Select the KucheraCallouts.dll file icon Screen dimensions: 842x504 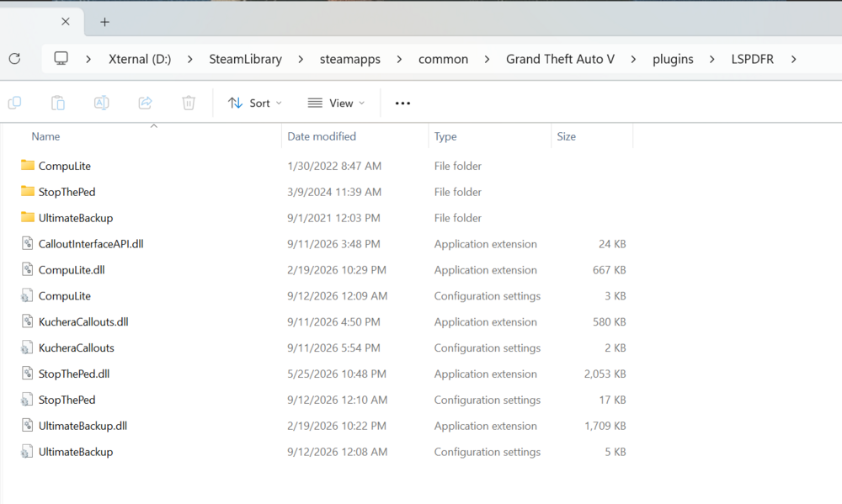point(28,321)
